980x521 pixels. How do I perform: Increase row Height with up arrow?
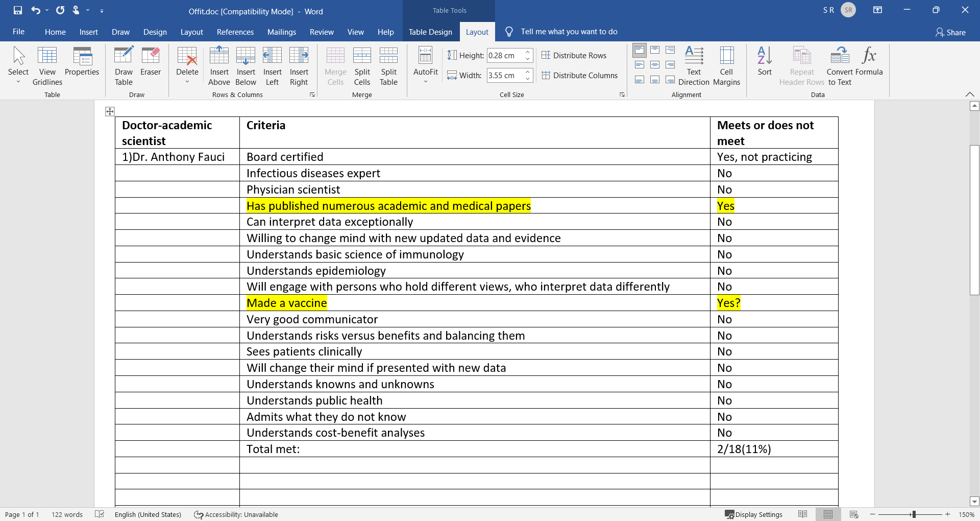click(x=528, y=52)
